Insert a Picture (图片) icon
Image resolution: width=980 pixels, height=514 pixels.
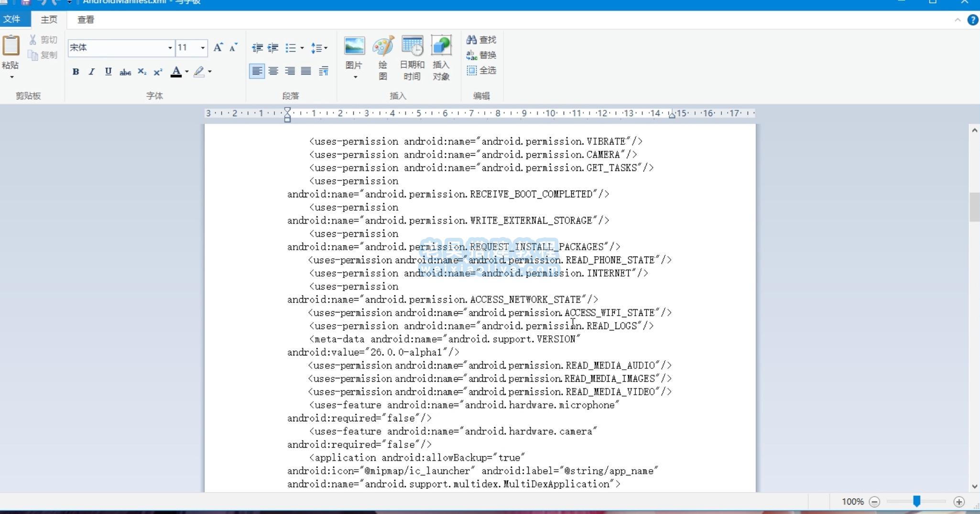(354, 46)
